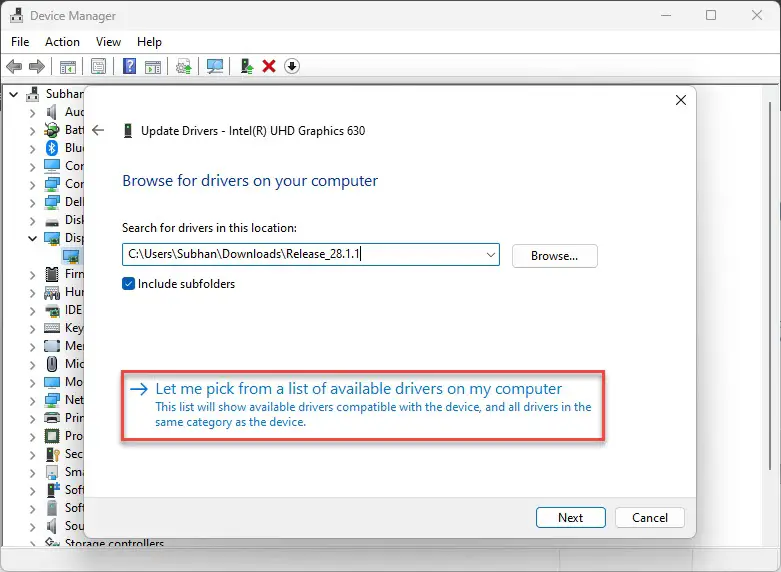Uncheck the Include subfolders checkbox
This screenshot has width=781, height=572.
click(129, 284)
